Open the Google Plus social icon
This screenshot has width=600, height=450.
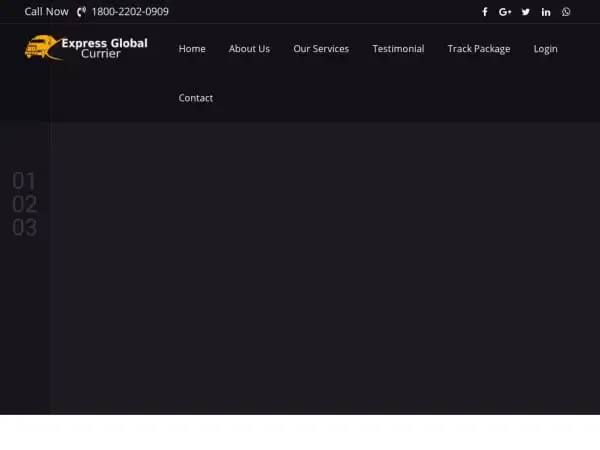[x=505, y=12]
